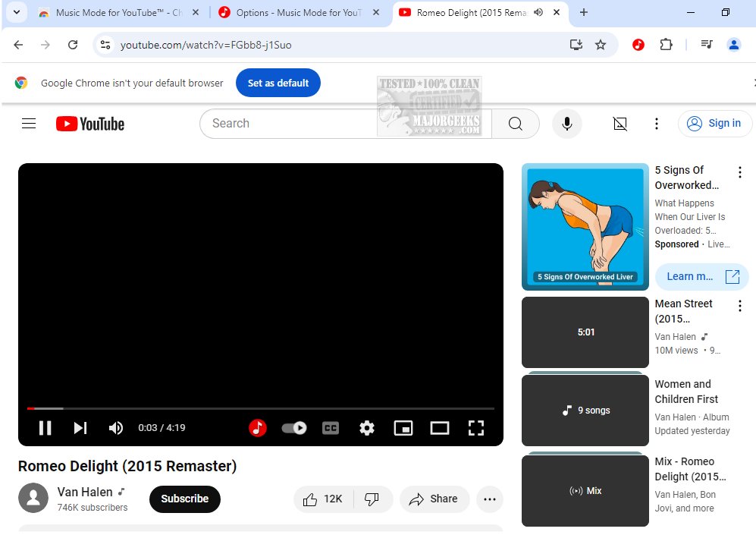The height and width of the screenshot is (535, 756).
Task: View site information icon in address bar
Action: click(x=105, y=45)
